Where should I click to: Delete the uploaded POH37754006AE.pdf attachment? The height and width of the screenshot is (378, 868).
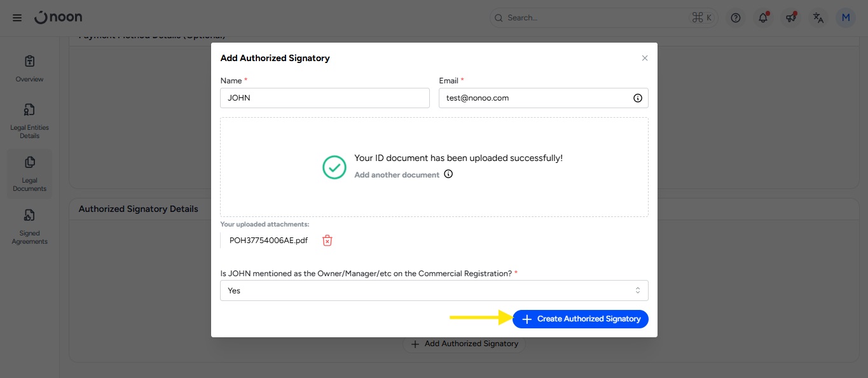[327, 241]
